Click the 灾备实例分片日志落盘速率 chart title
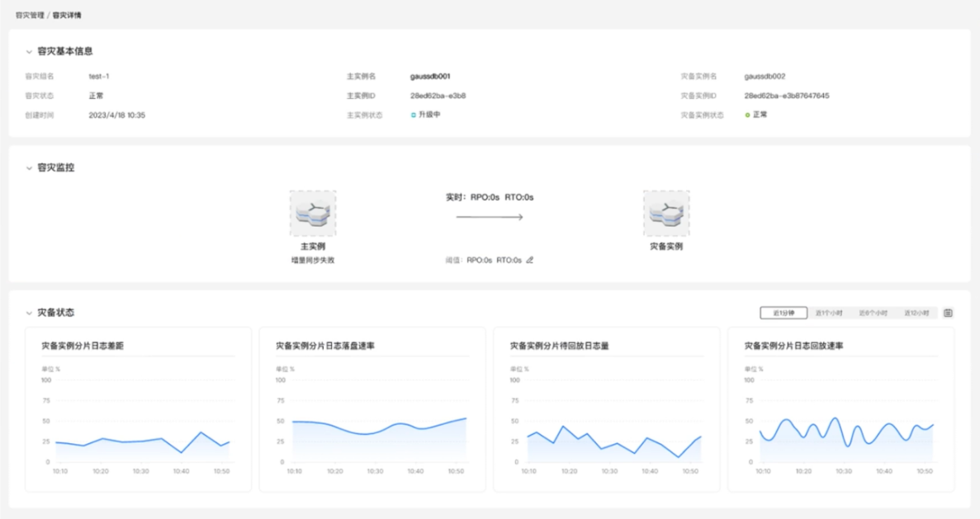The image size is (980, 519). 325,346
